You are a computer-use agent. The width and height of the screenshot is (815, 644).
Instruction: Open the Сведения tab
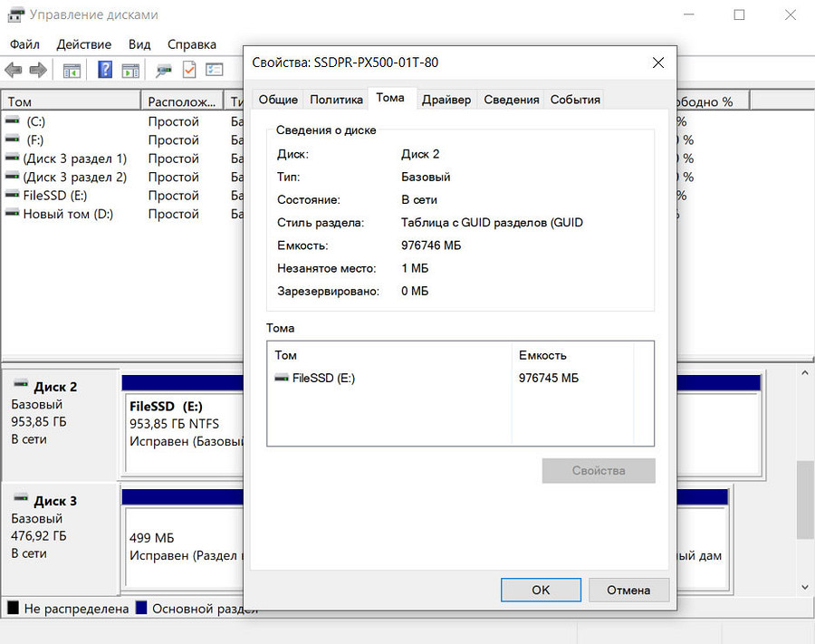[512, 100]
